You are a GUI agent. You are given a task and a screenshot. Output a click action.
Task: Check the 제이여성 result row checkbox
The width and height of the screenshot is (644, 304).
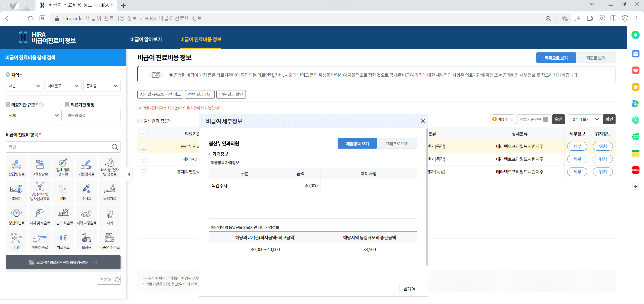[143, 159]
